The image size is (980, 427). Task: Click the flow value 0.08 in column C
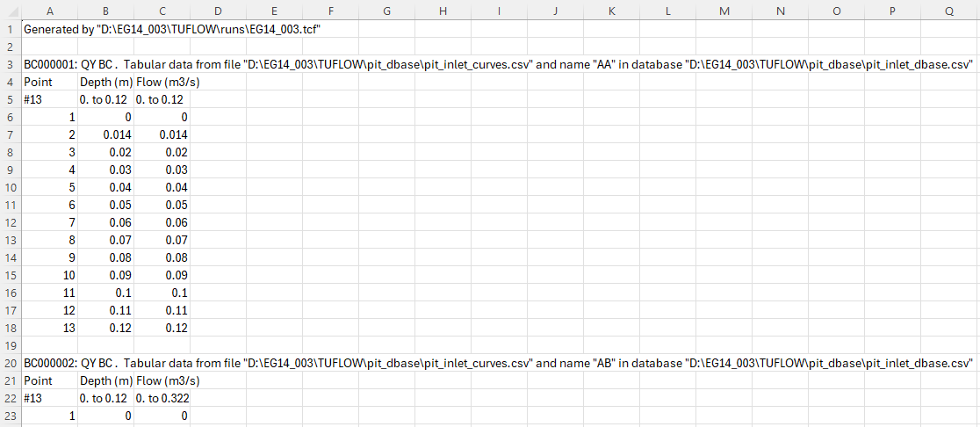(x=162, y=257)
